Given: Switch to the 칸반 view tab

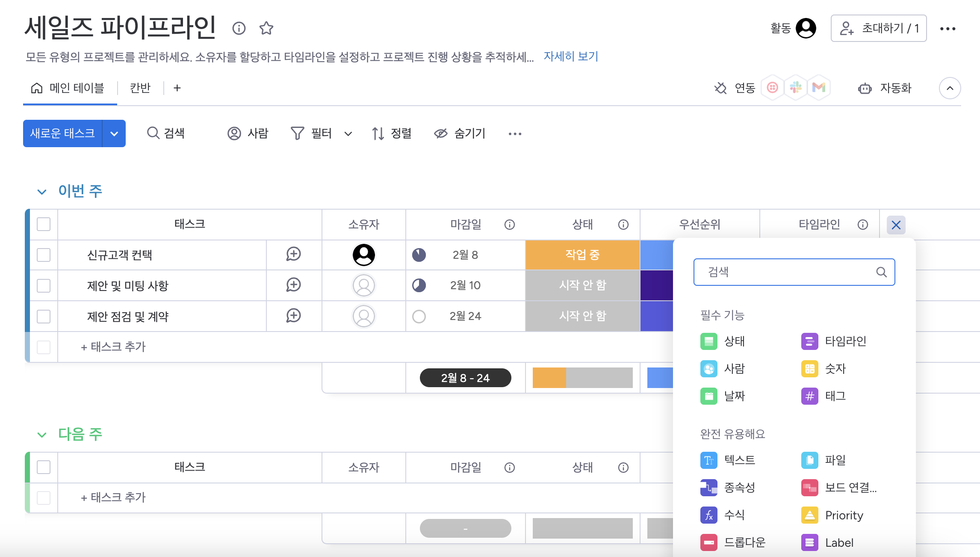Looking at the screenshot, I should coord(140,88).
